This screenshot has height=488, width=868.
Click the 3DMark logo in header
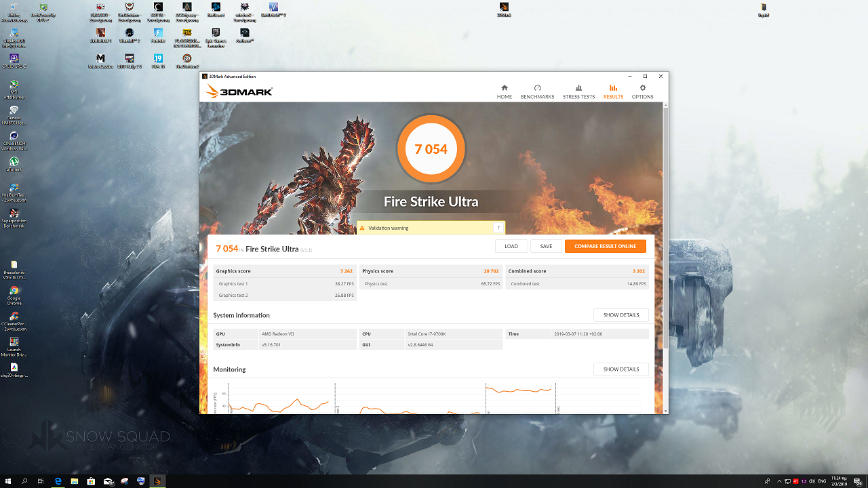pos(239,91)
